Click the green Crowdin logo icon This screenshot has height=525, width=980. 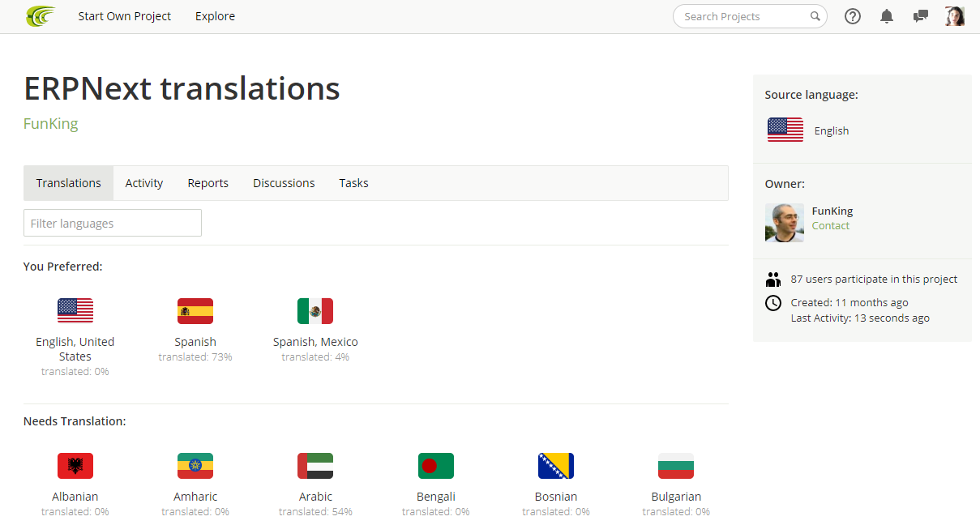41,16
